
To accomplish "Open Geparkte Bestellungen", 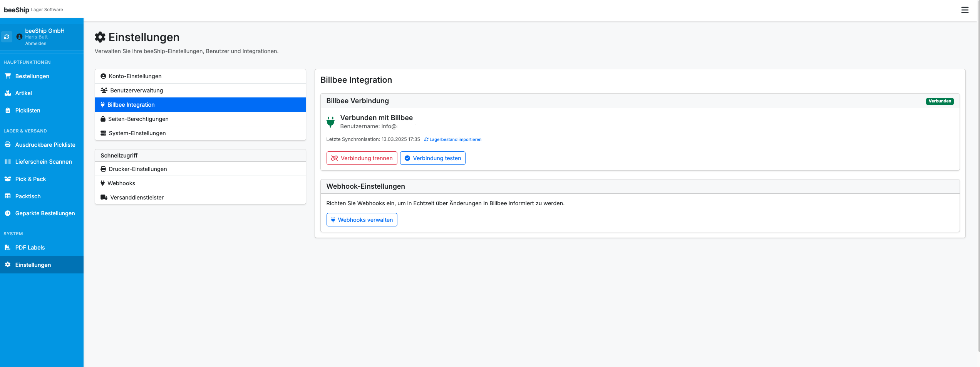I will pyautogui.click(x=42, y=213).
